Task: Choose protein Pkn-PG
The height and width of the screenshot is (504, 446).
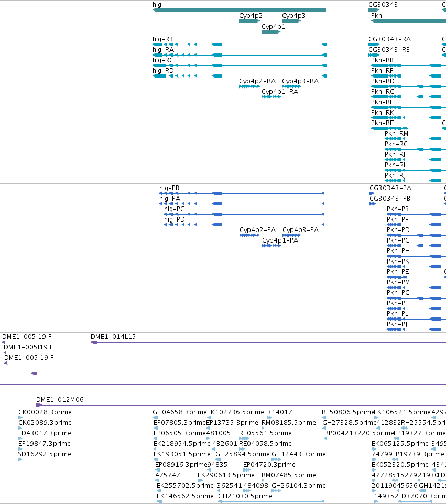Action: (398, 240)
